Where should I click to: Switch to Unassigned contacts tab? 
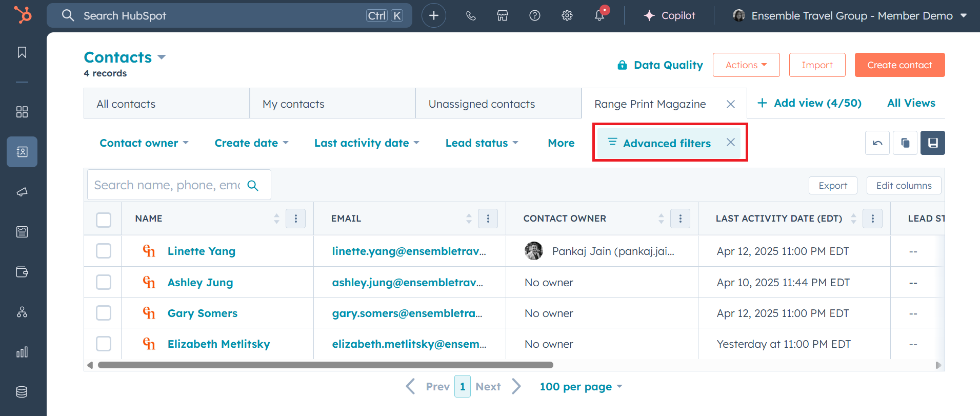[498, 104]
